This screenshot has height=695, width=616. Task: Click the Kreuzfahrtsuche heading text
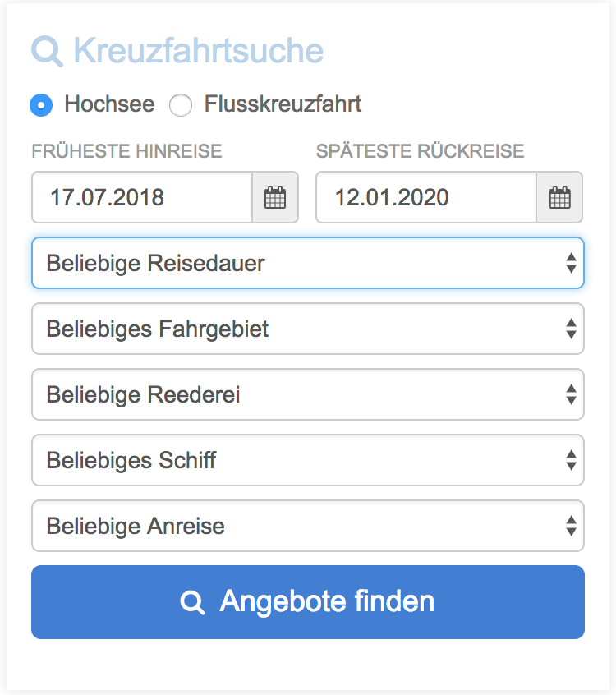click(x=197, y=51)
